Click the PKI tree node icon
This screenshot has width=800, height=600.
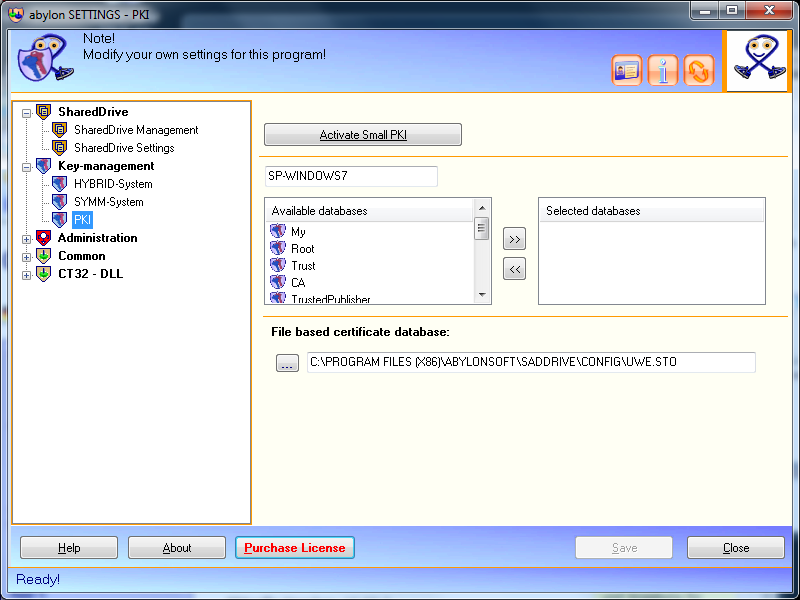click(x=60, y=220)
